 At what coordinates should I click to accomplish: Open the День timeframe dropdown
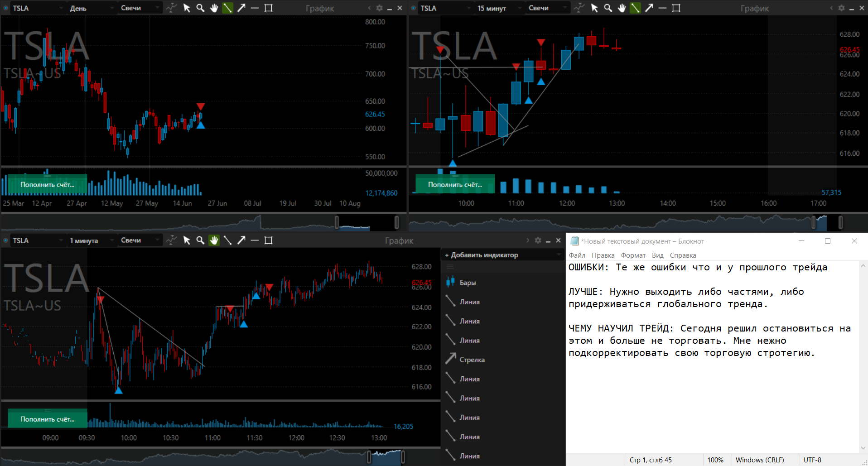pos(92,8)
